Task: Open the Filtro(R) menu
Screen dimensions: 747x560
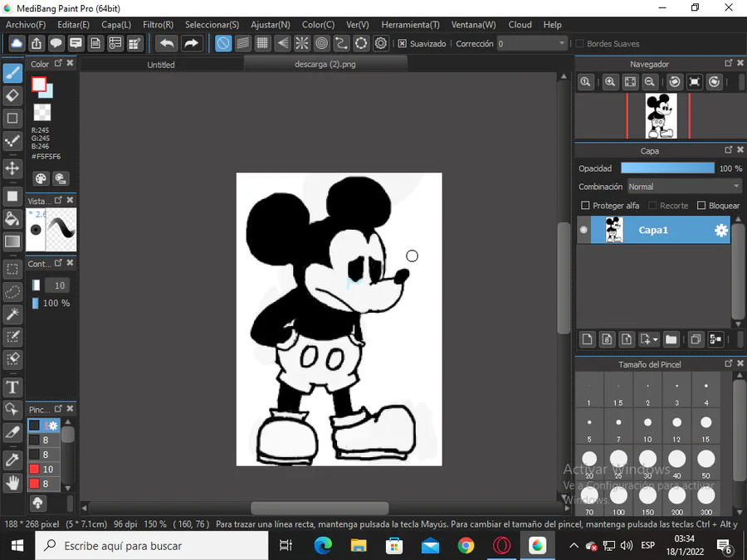Action: 159,25
